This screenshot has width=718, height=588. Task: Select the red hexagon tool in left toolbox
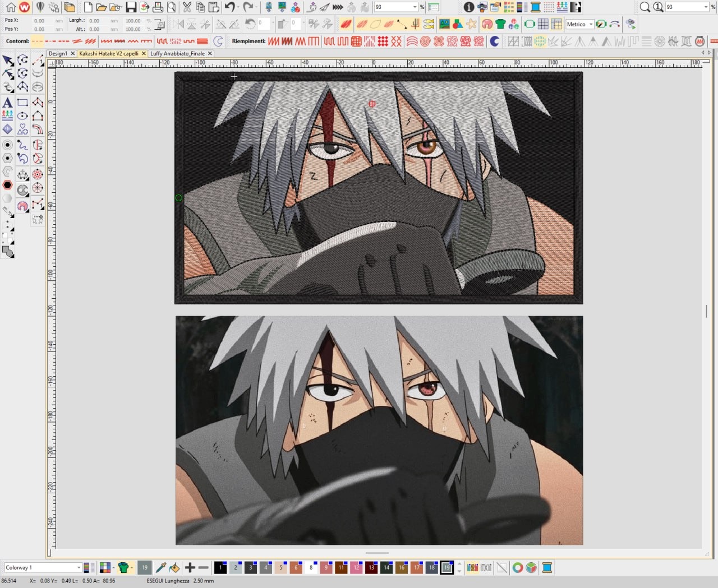[x=7, y=185]
